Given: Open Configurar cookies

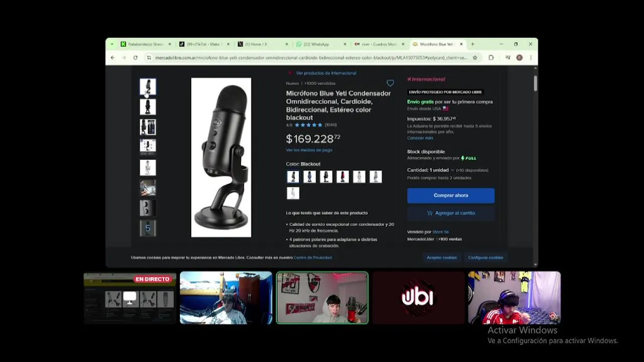Looking at the screenshot, I should pyautogui.click(x=486, y=257).
